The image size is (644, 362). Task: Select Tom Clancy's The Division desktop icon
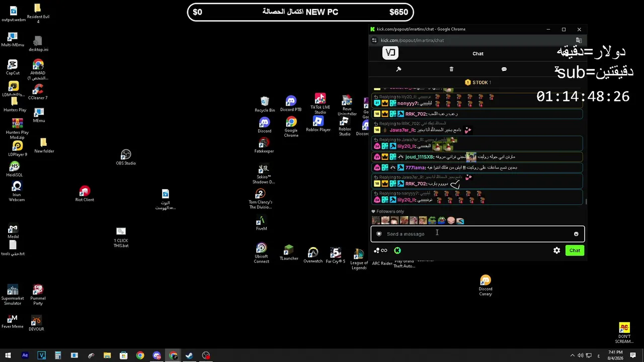tap(260, 199)
